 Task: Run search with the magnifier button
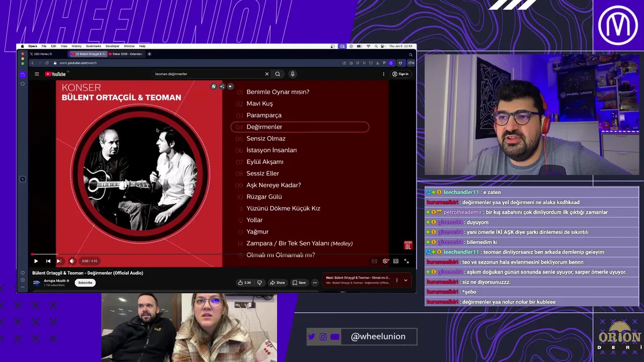(x=277, y=74)
